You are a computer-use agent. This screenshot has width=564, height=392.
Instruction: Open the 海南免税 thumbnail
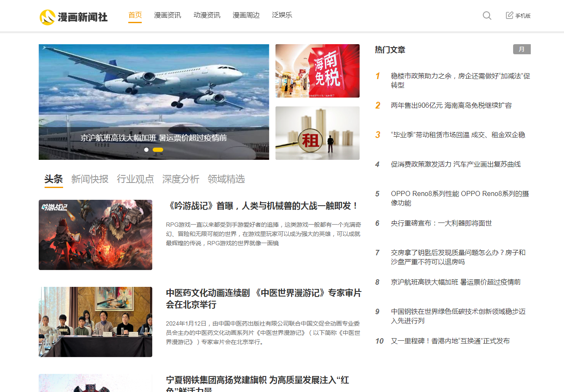pos(318,71)
